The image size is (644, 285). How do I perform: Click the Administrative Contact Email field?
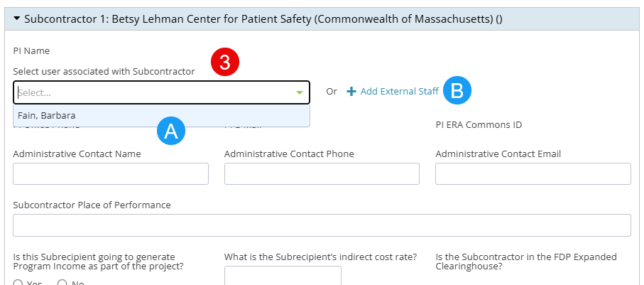(x=533, y=173)
